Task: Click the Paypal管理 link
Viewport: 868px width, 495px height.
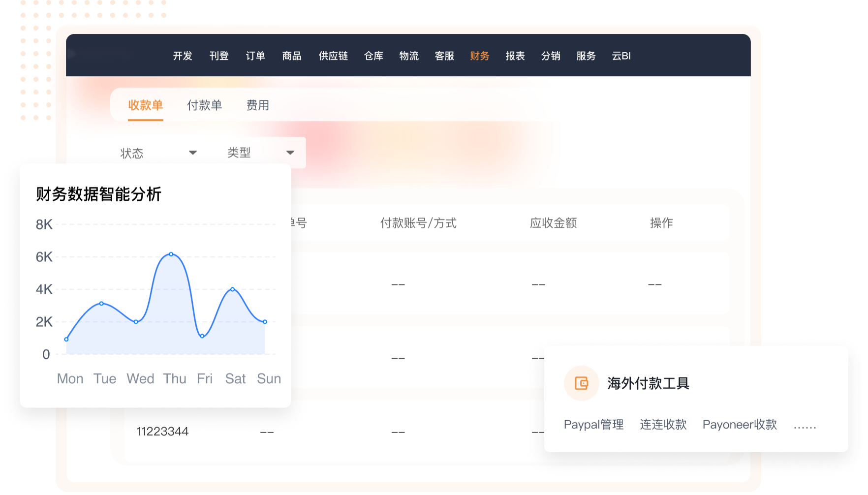Action: pyautogui.click(x=593, y=425)
